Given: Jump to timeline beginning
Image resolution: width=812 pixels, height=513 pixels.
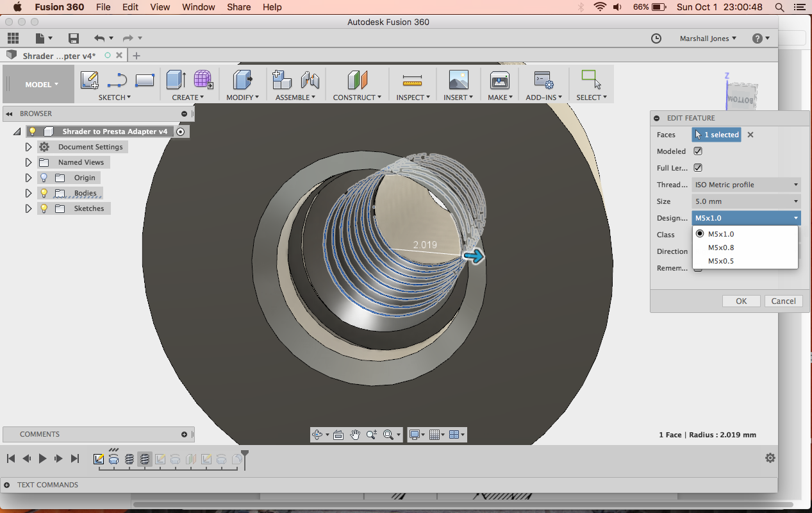Looking at the screenshot, I should pos(11,458).
